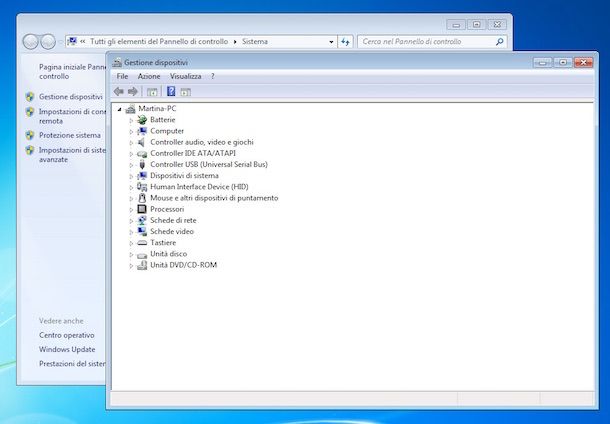
Task: Expand the Unità DVD/CD-ROM node
Action: (x=131, y=266)
